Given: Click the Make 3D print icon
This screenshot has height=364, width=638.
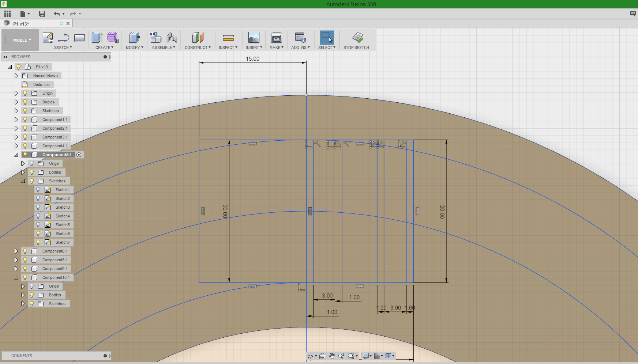Looking at the screenshot, I should (x=277, y=37).
